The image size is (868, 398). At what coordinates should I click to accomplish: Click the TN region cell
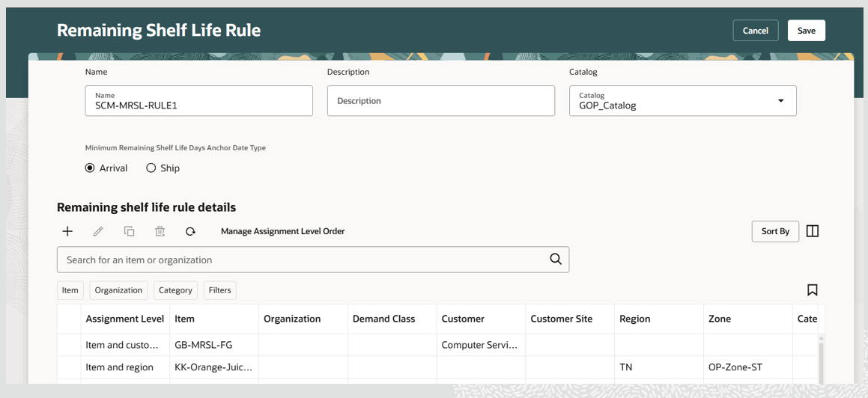click(x=659, y=367)
